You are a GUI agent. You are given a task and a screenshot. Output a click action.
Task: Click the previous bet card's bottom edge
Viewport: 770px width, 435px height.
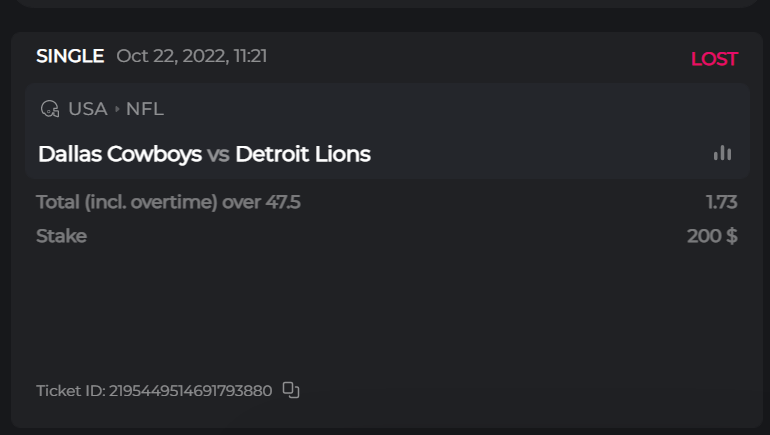385,4
